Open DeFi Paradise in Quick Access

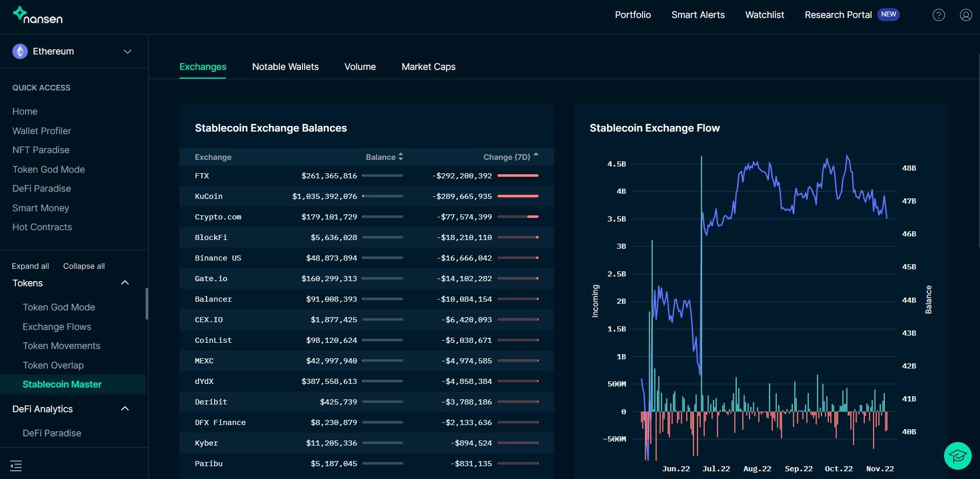(x=42, y=189)
